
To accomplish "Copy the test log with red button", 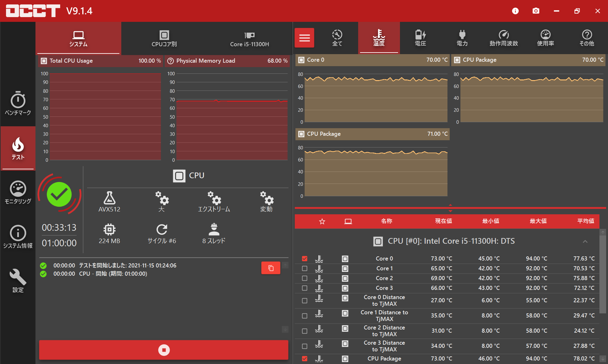I will pos(271,268).
